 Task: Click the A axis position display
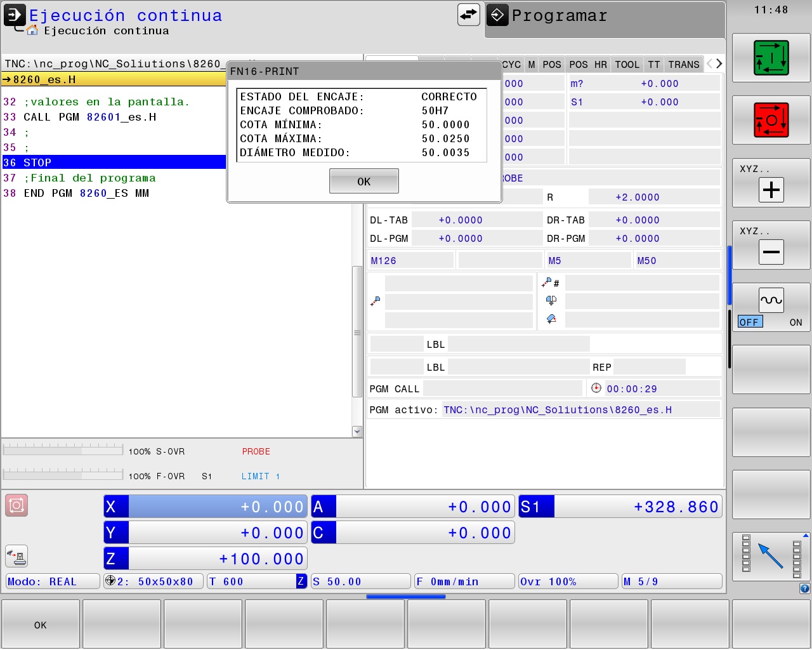(413, 507)
